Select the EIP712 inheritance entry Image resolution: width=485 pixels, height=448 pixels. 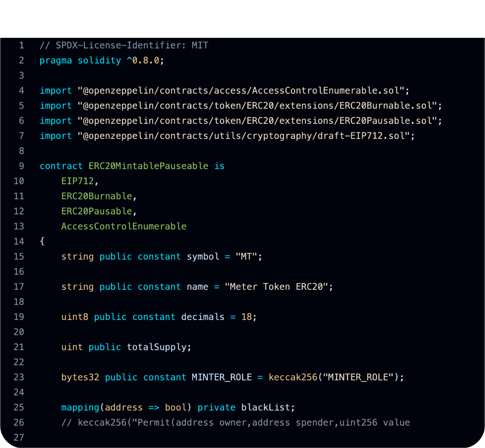78,181
